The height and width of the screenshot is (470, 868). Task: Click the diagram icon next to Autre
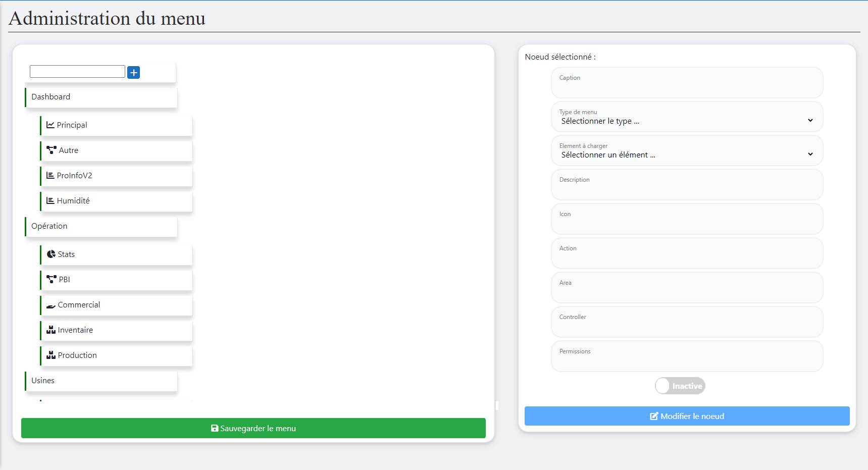(51, 150)
